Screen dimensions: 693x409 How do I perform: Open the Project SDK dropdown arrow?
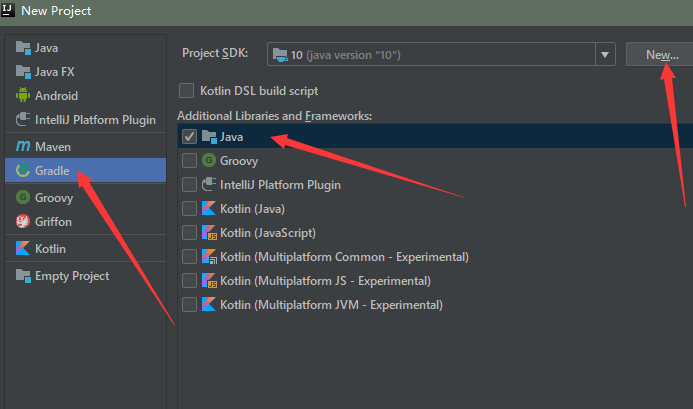(x=605, y=54)
